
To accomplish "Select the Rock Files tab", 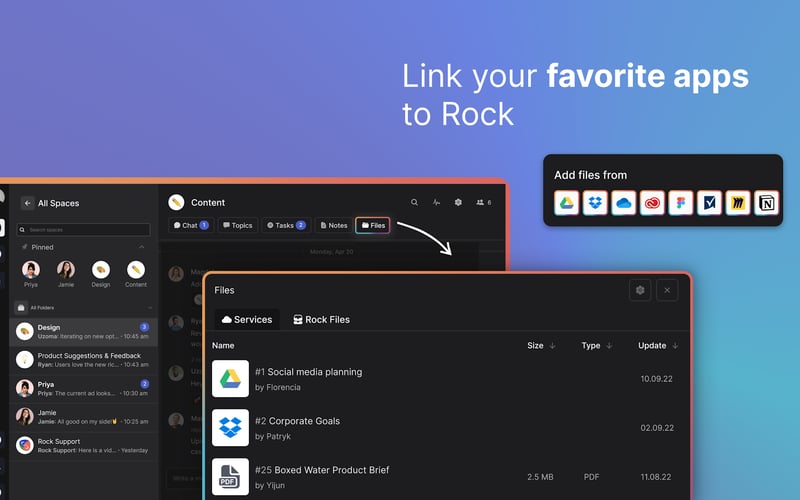I will (x=321, y=319).
